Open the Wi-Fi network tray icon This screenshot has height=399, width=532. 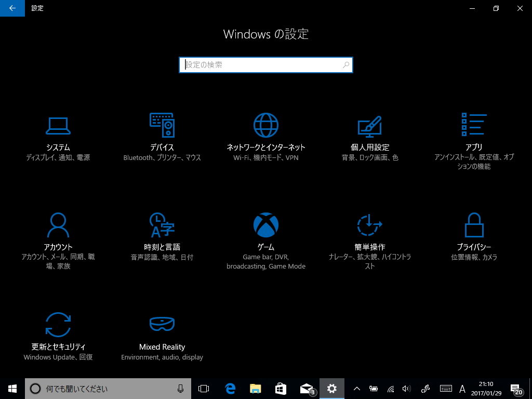pos(391,389)
